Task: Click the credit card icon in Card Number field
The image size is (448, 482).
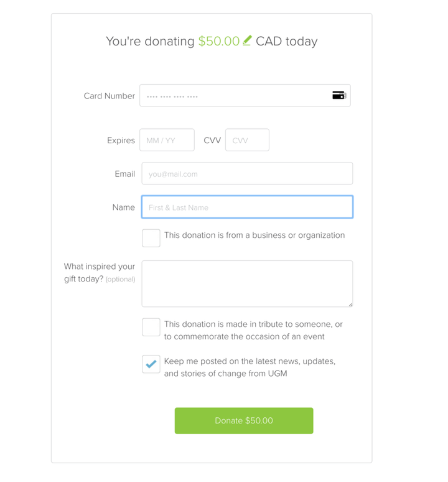Action: tap(339, 95)
